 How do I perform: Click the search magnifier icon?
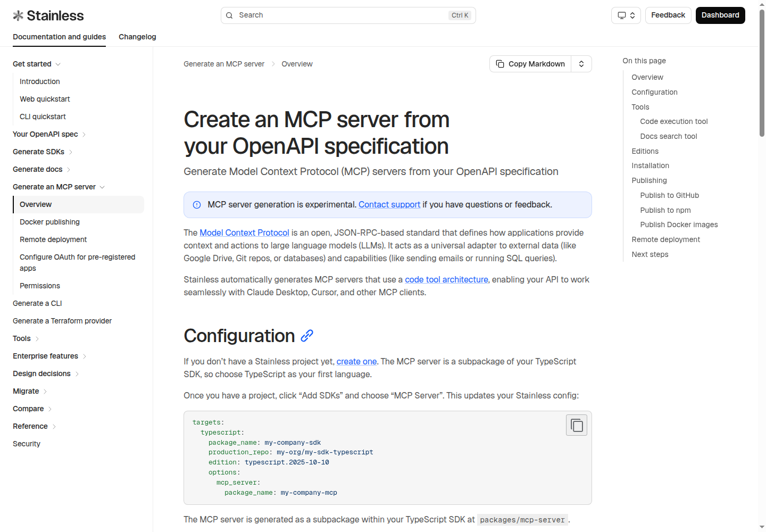point(229,15)
